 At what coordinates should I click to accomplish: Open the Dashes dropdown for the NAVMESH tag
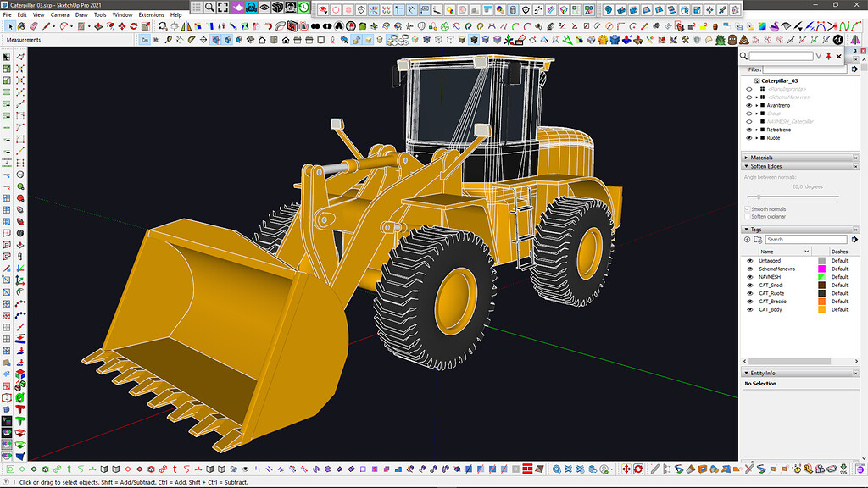(x=842, y=277)
